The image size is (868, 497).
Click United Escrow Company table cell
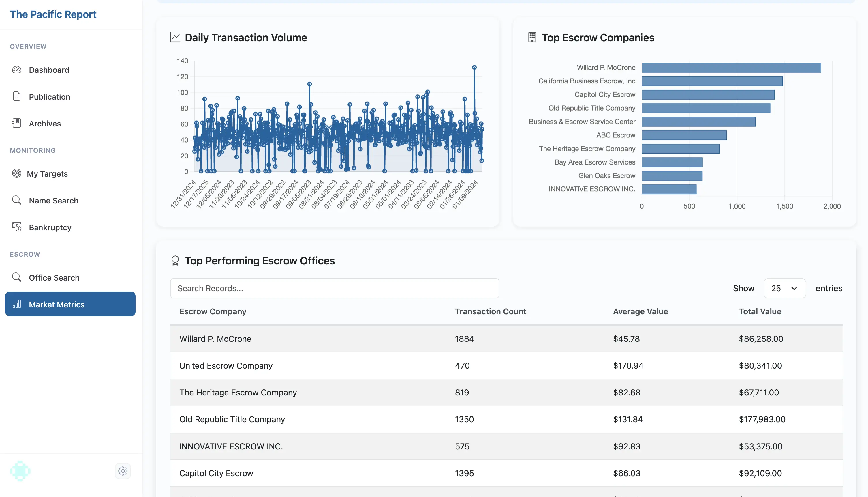coord(226,366)
